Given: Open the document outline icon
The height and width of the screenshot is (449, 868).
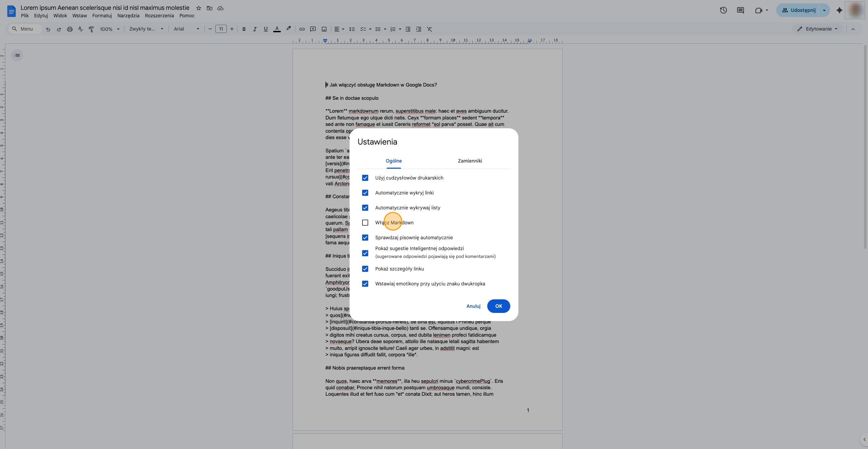Looking at the screenshot, I should [17, 55].
